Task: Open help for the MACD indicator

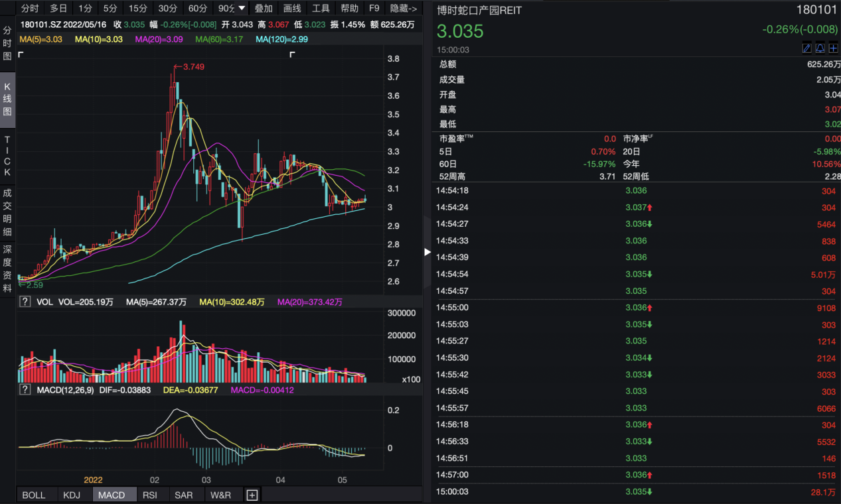Action: coord(25,390)
